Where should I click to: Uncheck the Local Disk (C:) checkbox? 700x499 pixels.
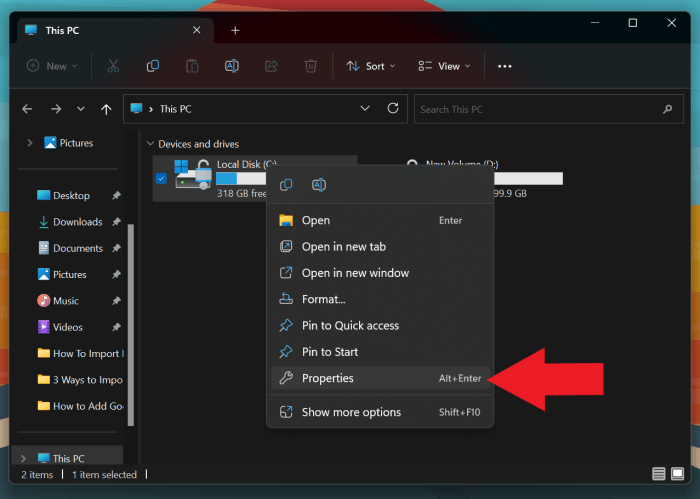pos(162,178)
